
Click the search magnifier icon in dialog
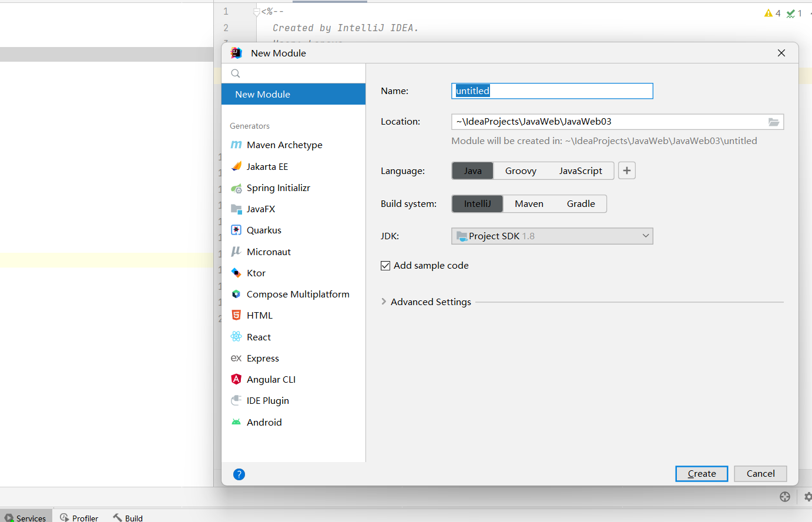click(x=236, y=73)
